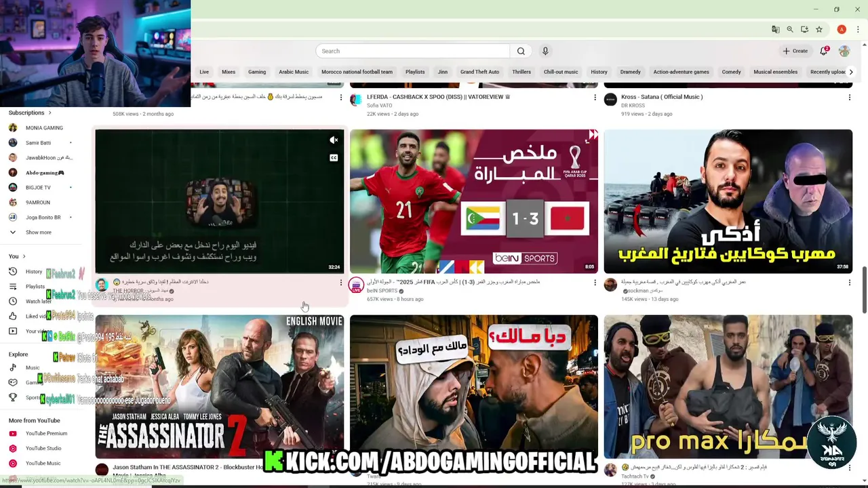The height and width of the screenshot is (488, 868).
Task: Open options menu for LFERDA CASHBACK video
Action: tap(595, 98)
